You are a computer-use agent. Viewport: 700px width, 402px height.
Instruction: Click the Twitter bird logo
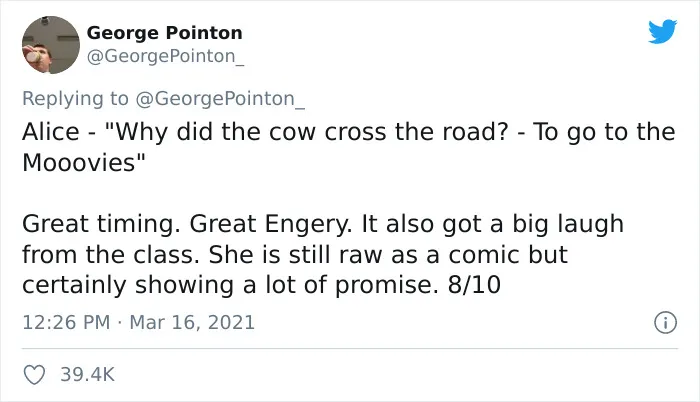pos(662,31)
